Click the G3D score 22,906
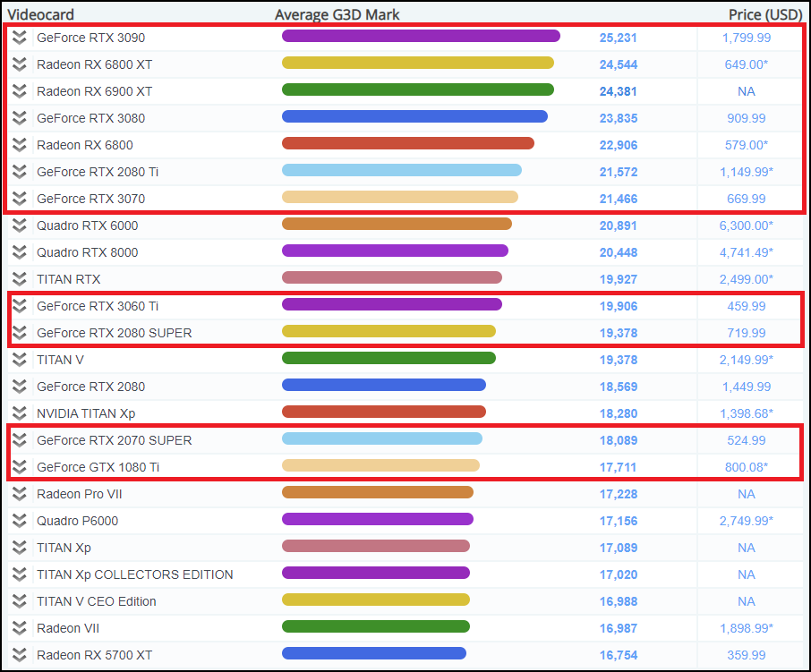Screen dimensions: 811x672 click(x=618, y=145)
